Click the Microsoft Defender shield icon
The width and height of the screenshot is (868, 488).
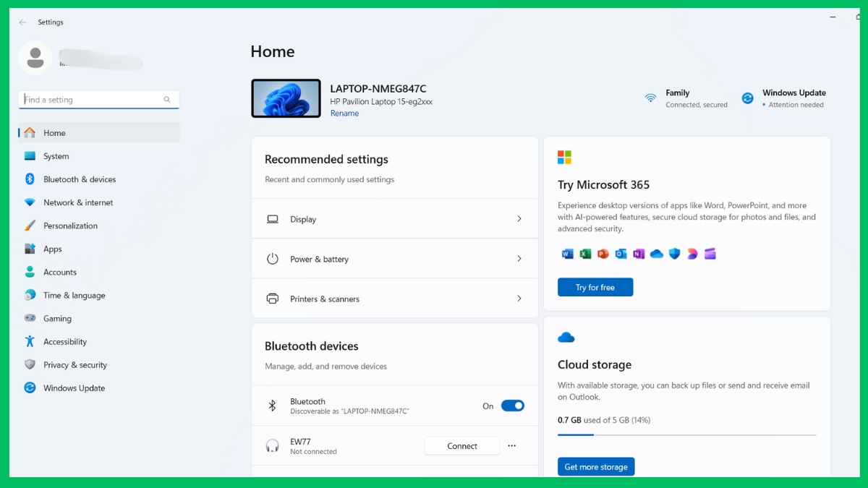click(675, 254)
